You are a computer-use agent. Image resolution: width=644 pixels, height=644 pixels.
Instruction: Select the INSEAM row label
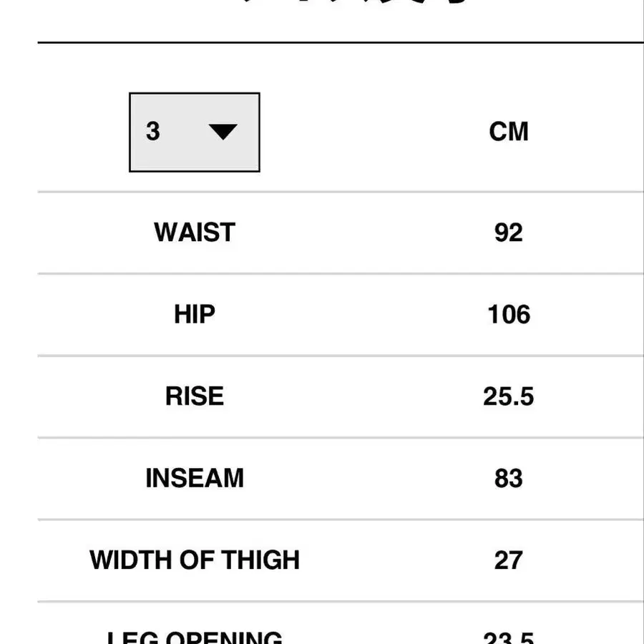(195, 478)
